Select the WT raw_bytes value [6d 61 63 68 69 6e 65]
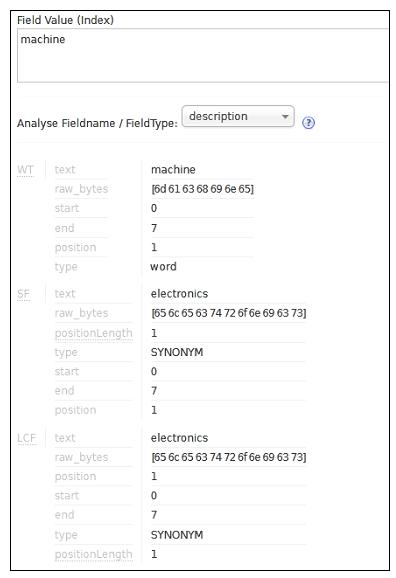Screen dimensions: 396x578 (x=202, y=189)
